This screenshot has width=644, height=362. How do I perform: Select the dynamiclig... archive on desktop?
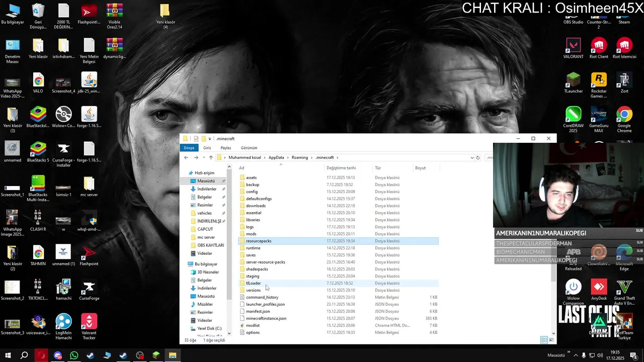click(114, 49)
